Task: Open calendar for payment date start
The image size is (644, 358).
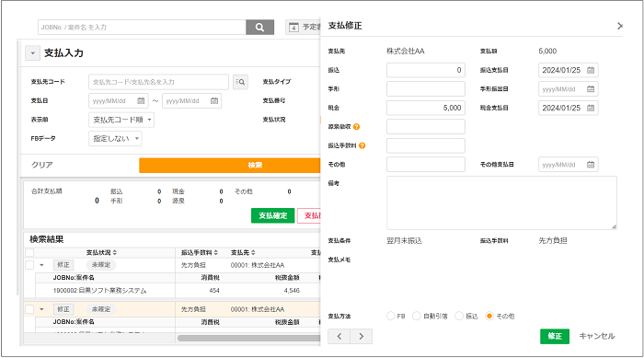Action: (x=141, y=100)
